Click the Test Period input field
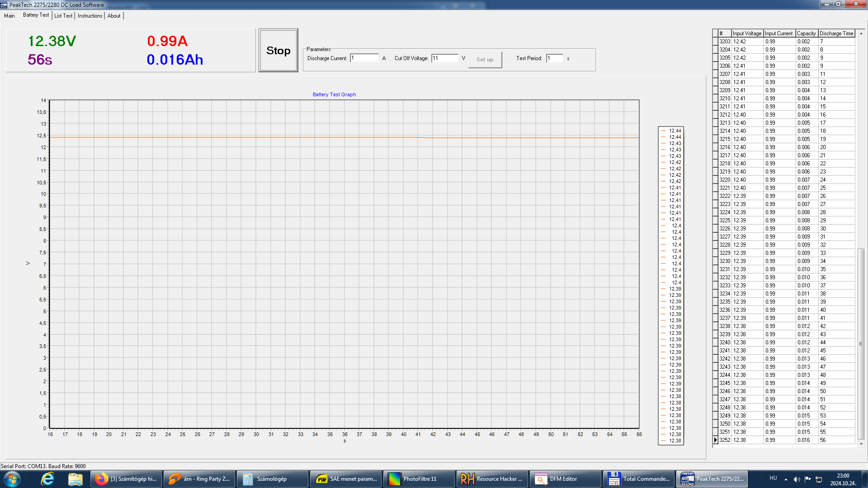The width and height of the screenshot is (868, 488). 554,58
